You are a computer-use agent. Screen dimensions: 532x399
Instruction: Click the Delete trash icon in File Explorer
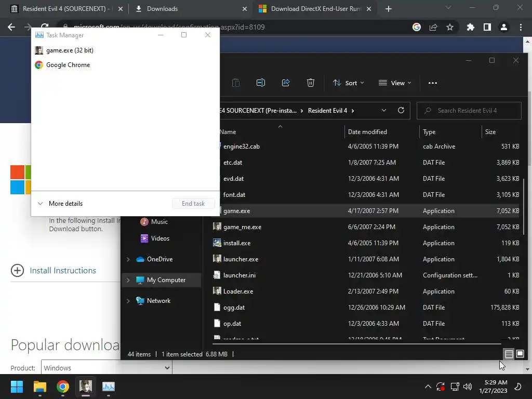click(x=311, y=83)
